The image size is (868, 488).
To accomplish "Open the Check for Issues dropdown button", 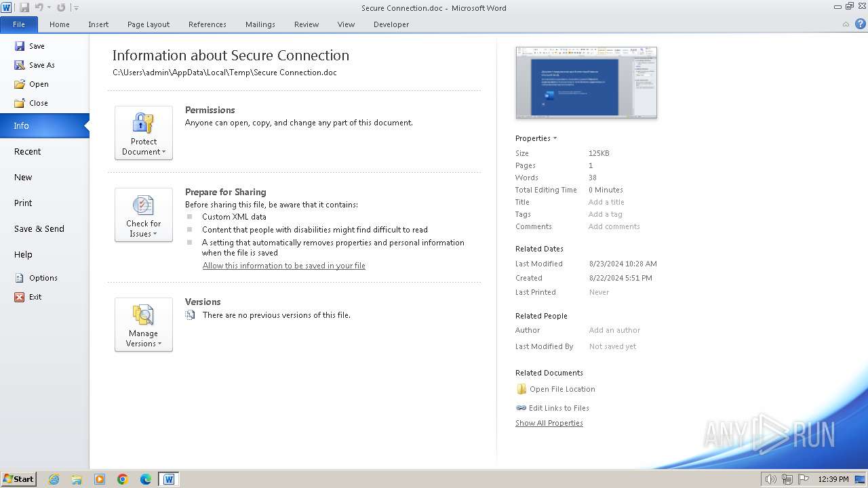I will tap(144, 215).
